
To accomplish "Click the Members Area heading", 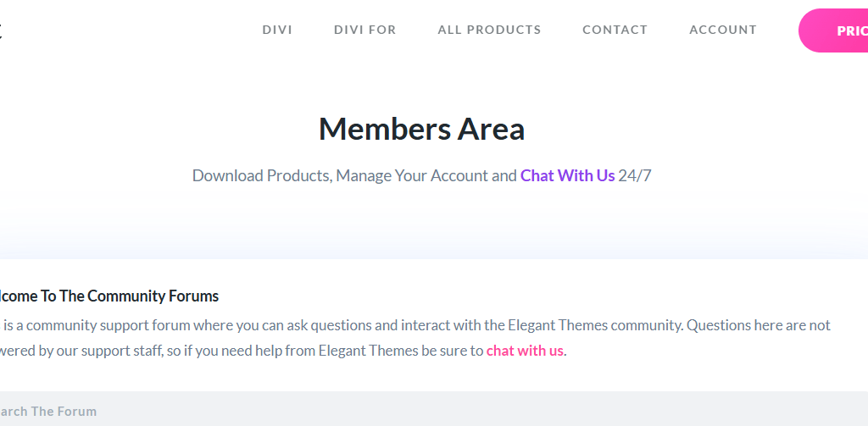I will (421, 129).
